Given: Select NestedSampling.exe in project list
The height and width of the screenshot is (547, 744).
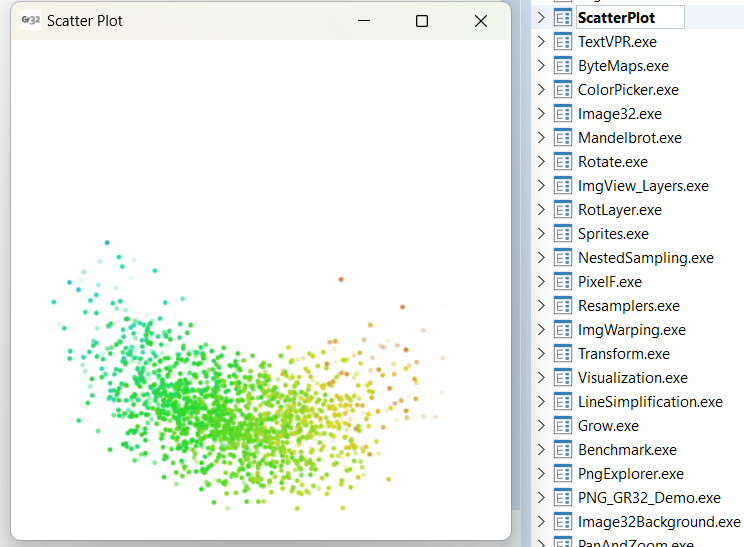Looking at the screenshot, I should click(646, 258).
